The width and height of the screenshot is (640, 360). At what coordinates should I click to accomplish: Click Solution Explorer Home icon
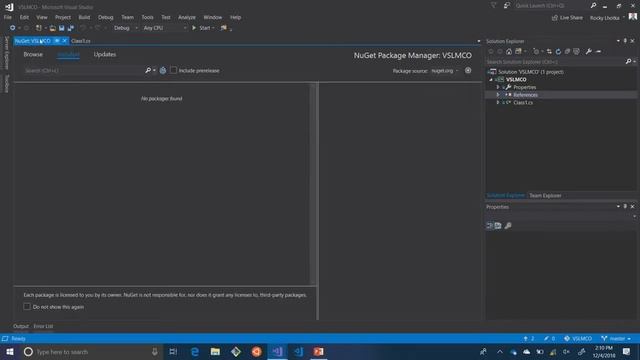pyautogui.click(x=509, y=51)
